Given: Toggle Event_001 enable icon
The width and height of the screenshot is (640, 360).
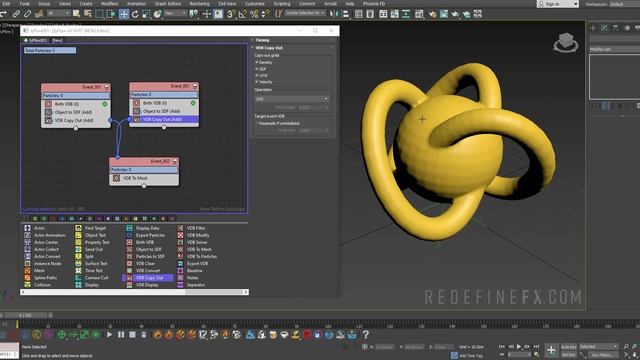Looking at the screenshot, I should [107, 87].
